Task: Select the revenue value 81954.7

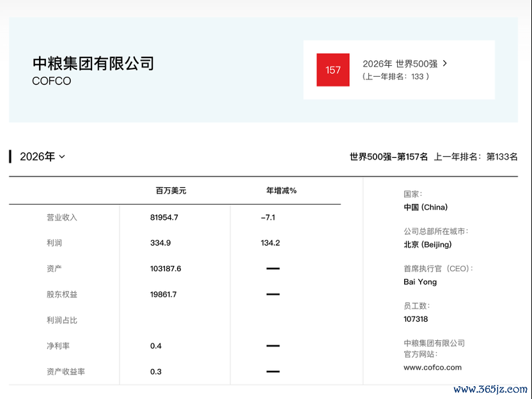Action: coord(164,217)
